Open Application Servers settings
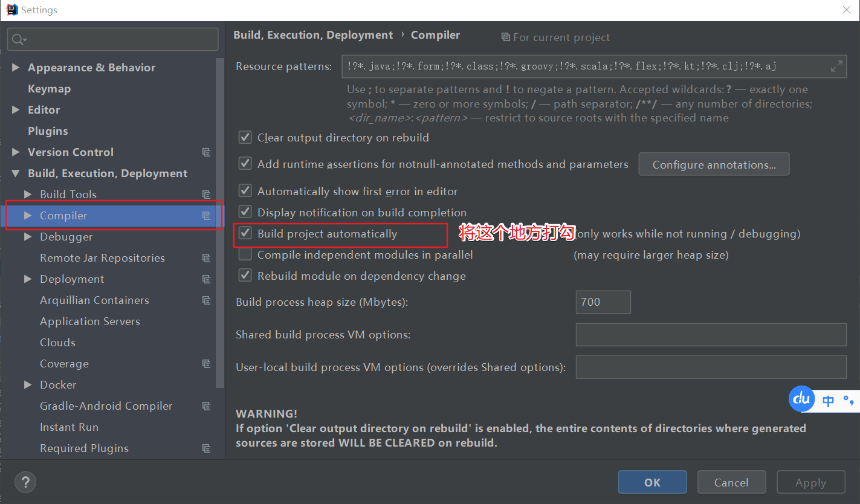 pyautogui.click(x=90, y=321)
